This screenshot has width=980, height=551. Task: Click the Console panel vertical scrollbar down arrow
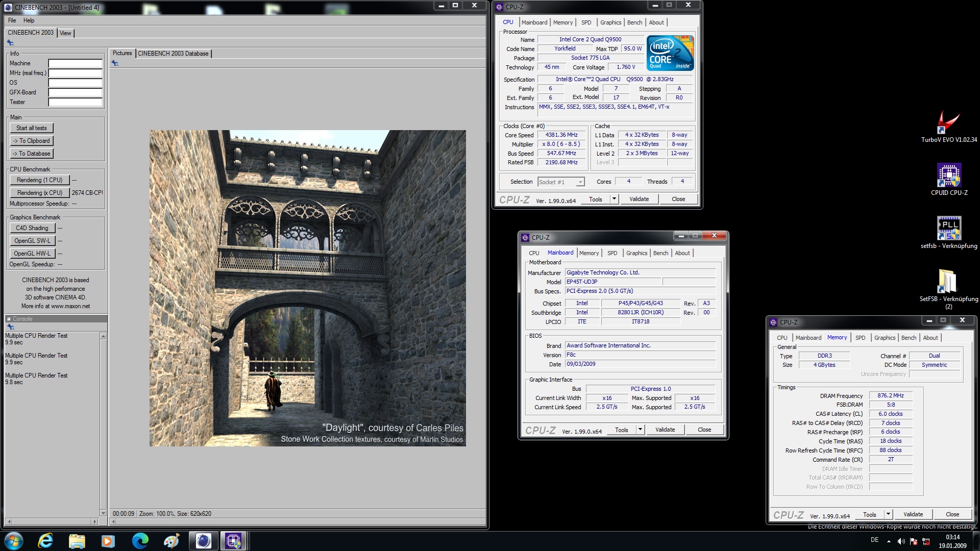pos(103,513)
